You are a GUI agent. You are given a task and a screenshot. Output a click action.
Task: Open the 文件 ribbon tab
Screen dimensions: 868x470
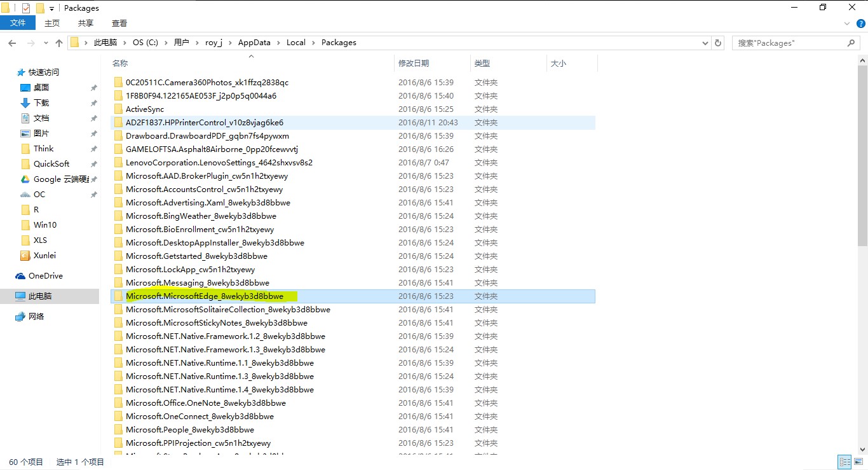coord(18,23)
